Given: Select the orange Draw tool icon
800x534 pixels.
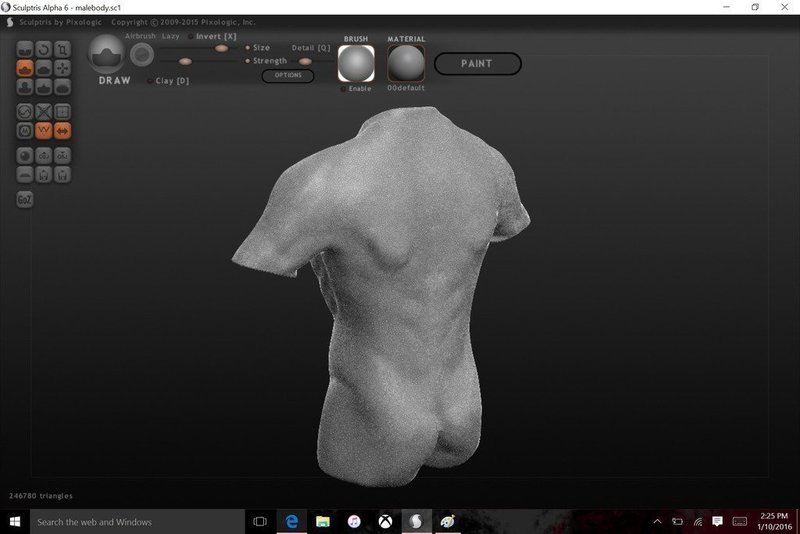Looking at the screenshot, I should pyautogui.click(x=25, y=68).
